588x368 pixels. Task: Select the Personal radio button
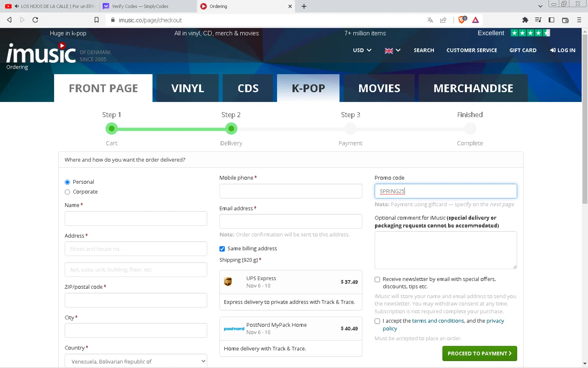coord(67,182)
